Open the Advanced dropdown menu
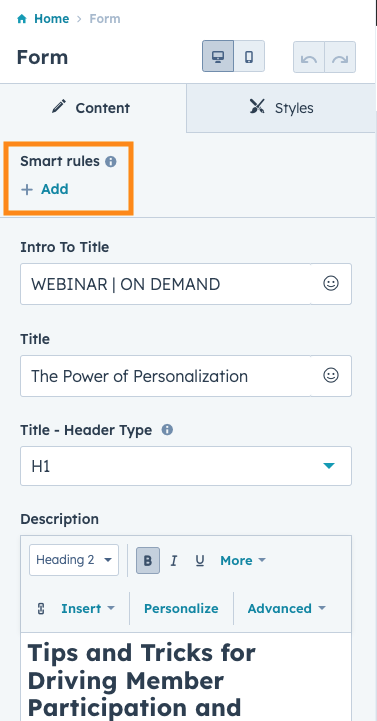This screenshot has height=721, width=377. point(286,608)
